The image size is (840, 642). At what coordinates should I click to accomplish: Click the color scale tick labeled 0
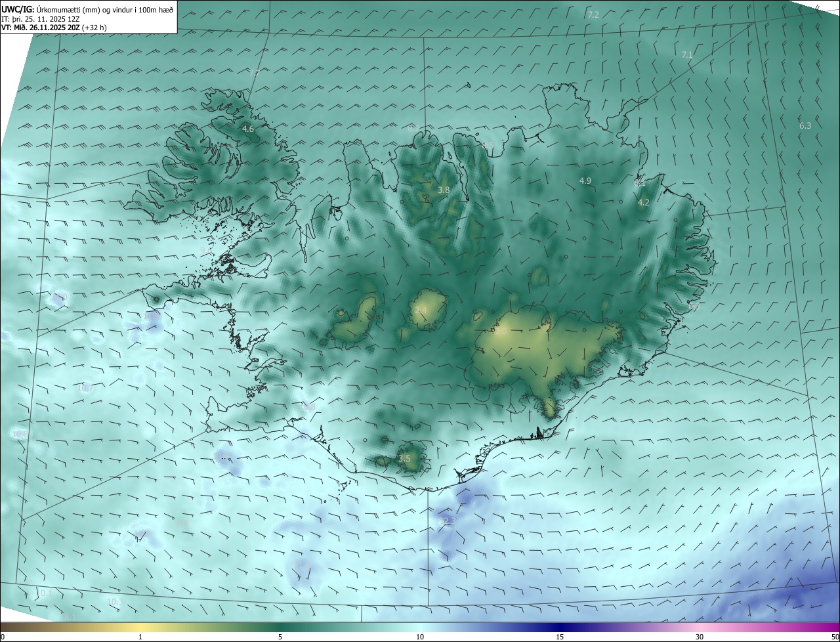(x=3, y=637)
